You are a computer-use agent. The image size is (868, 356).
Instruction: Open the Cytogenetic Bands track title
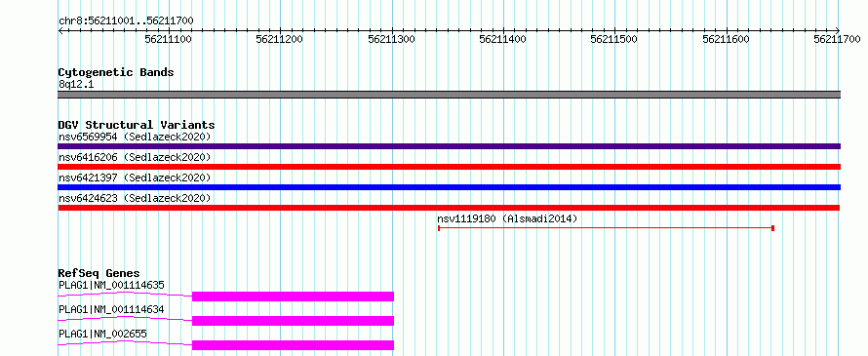116,72
